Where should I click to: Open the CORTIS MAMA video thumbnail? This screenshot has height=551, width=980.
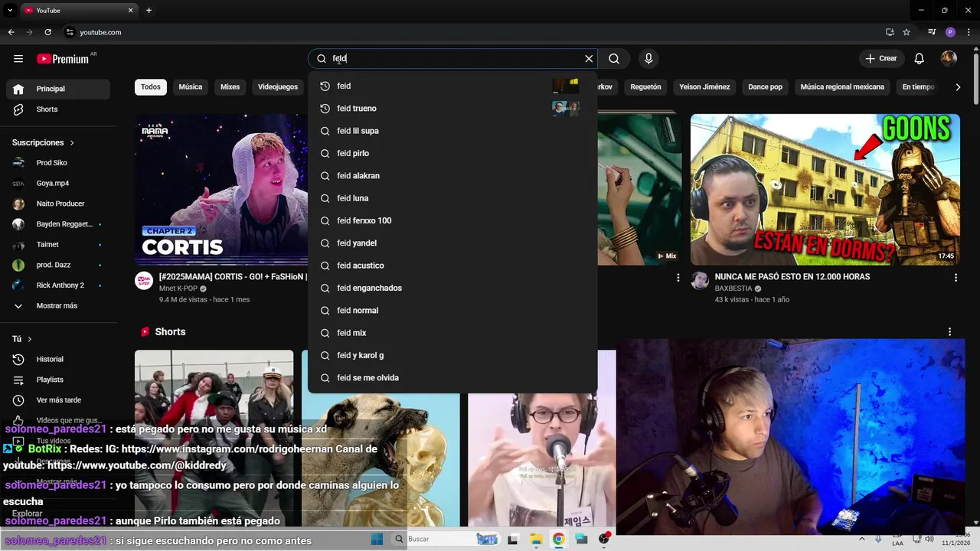(x=221, y=190)
